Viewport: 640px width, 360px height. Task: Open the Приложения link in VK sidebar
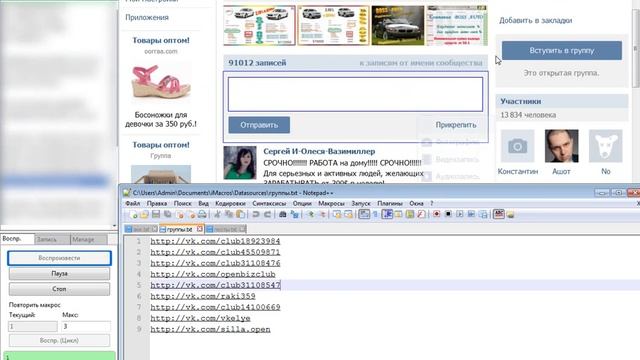(x=147, y=18)
